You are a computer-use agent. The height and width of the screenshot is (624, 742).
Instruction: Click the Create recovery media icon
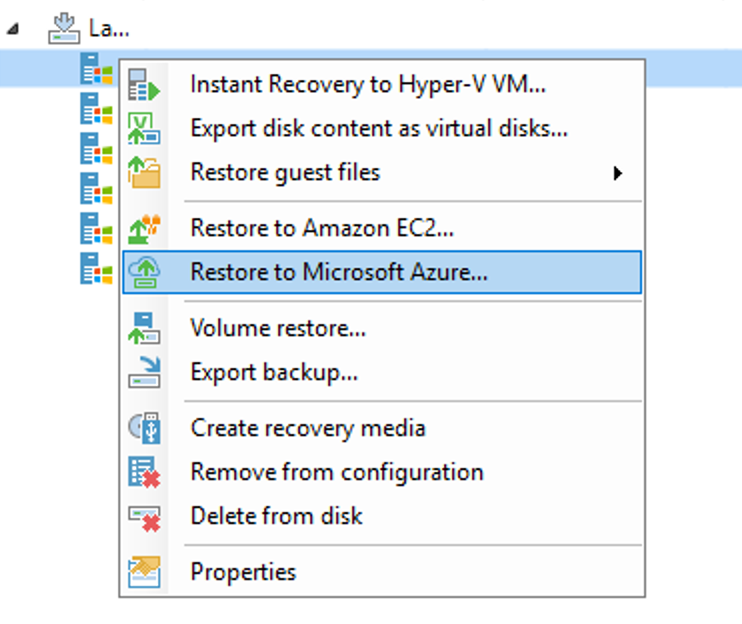(x=145, y=428)
